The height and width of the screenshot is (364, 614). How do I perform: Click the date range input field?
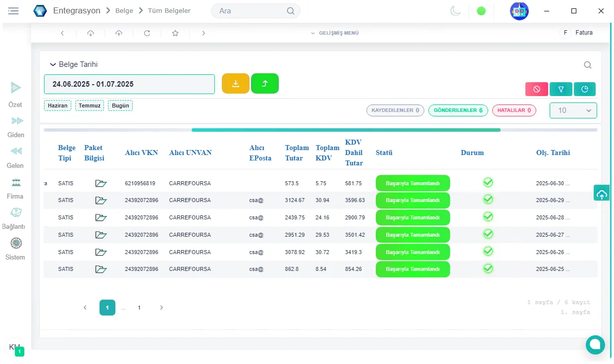pyautogui.click(x=129, y=84)
